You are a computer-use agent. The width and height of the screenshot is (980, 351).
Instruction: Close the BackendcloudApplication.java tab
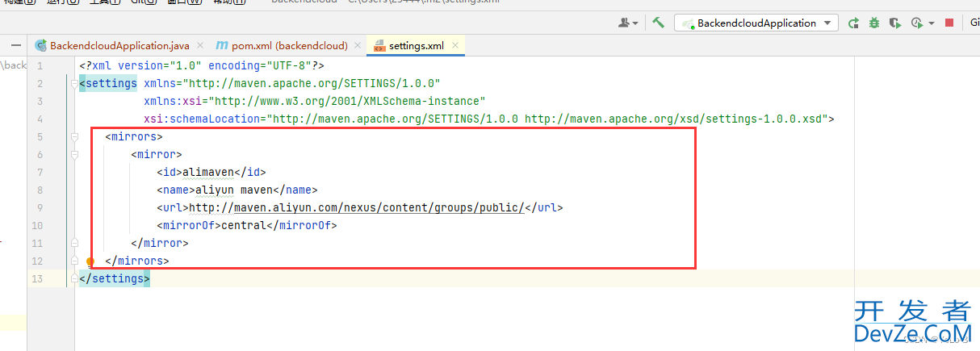pyautogui.click(x=199, y=46)
